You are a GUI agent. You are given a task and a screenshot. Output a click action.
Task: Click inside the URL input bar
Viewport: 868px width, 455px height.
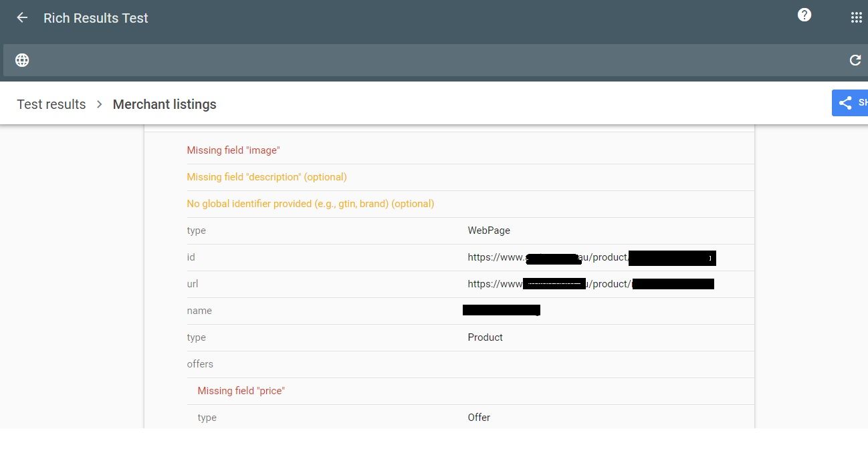pos(435,60)
